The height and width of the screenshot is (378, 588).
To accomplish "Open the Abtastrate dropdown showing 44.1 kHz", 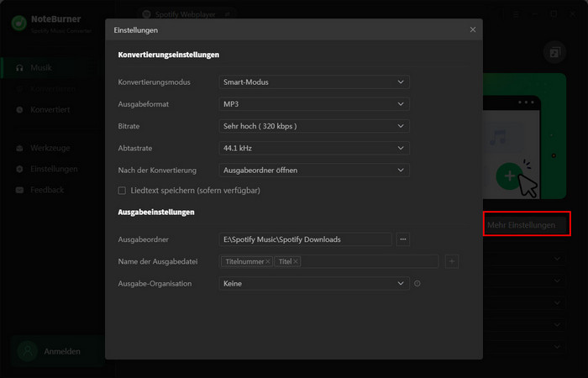I will (313, 148).
